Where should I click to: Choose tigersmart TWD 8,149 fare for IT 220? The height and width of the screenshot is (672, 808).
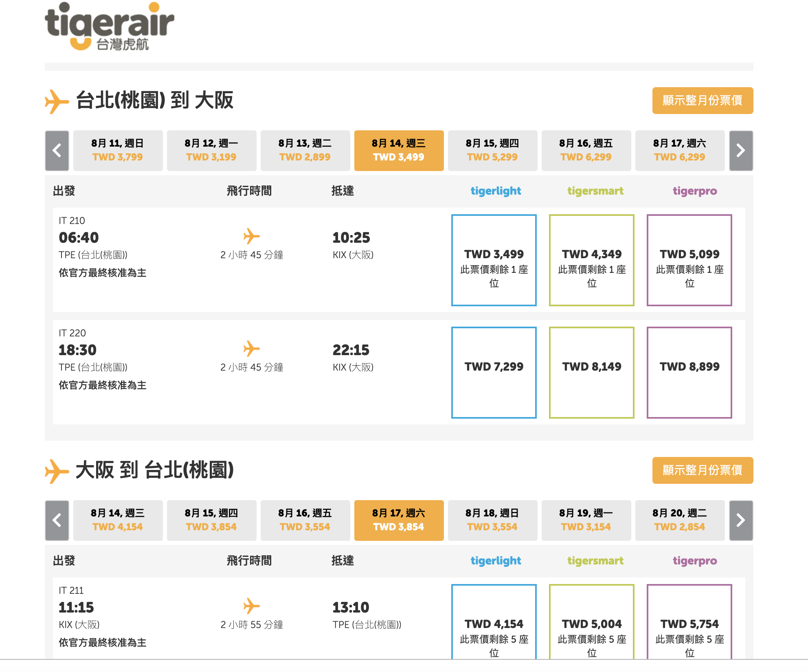tap(592, 373)
